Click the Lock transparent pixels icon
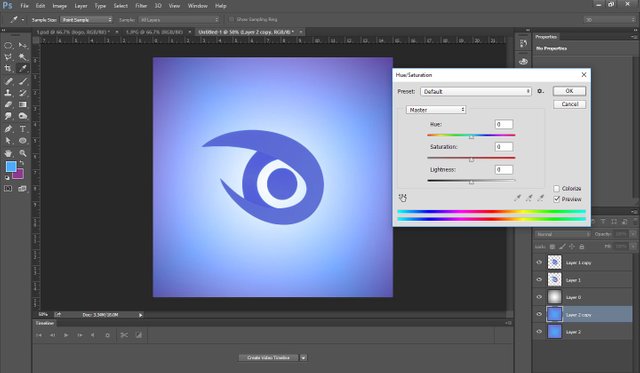Image resolution: width=640 pixels, height=373 pixels. (552, 246)
